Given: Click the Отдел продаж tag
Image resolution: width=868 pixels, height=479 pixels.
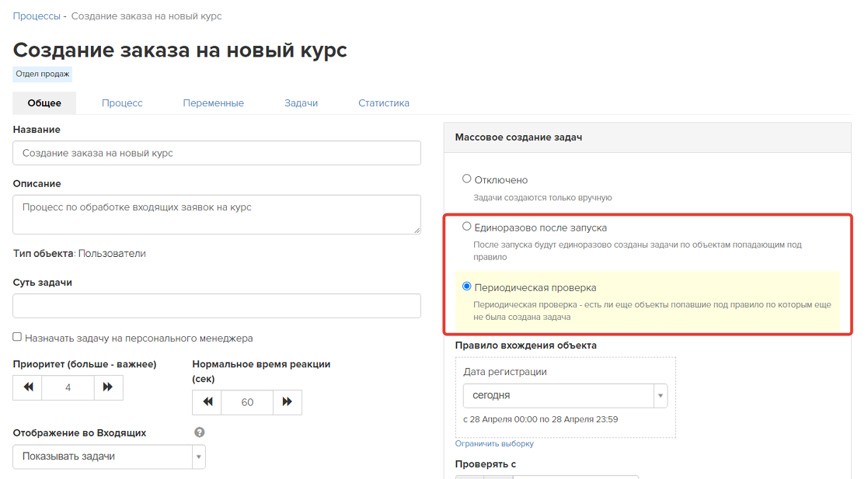Looking at the screenshot, I should click(43, 74).
